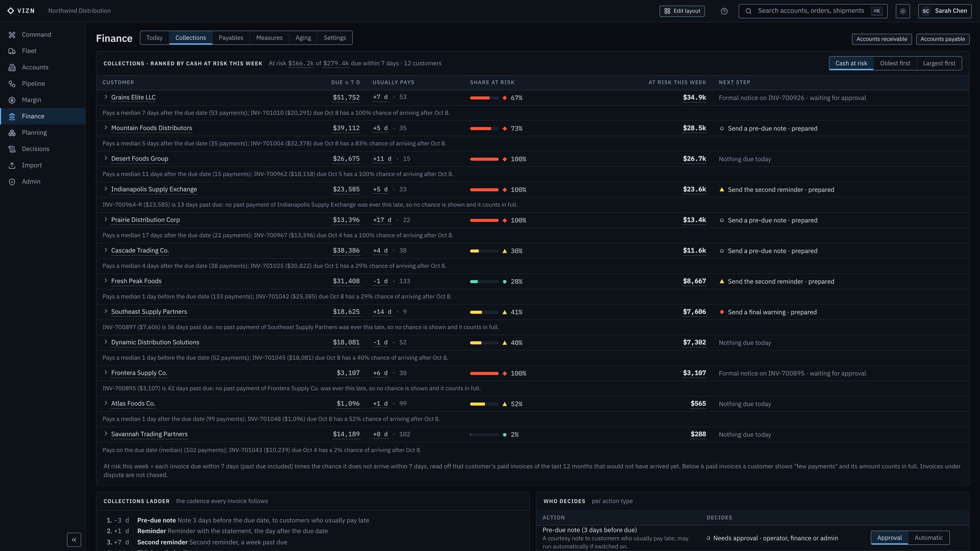
Task: Click the $166.2k at-risk total
Action: point(301,64)
